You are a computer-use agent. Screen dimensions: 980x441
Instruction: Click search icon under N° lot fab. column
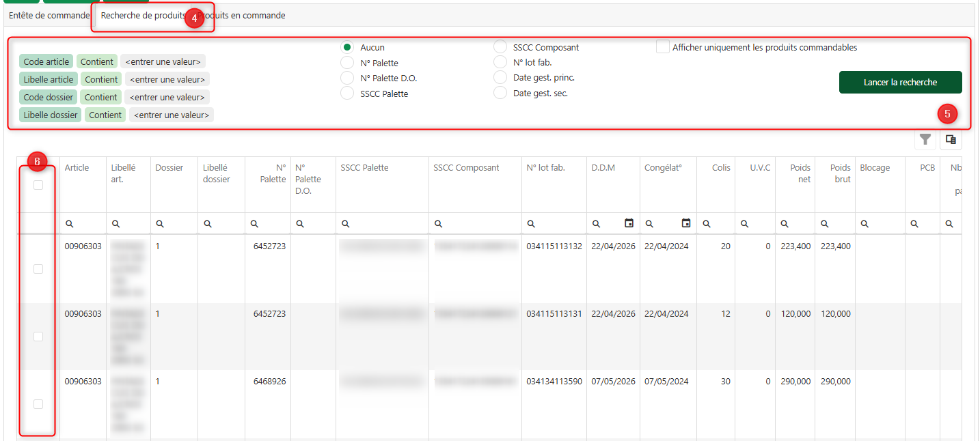coord(531,223)
